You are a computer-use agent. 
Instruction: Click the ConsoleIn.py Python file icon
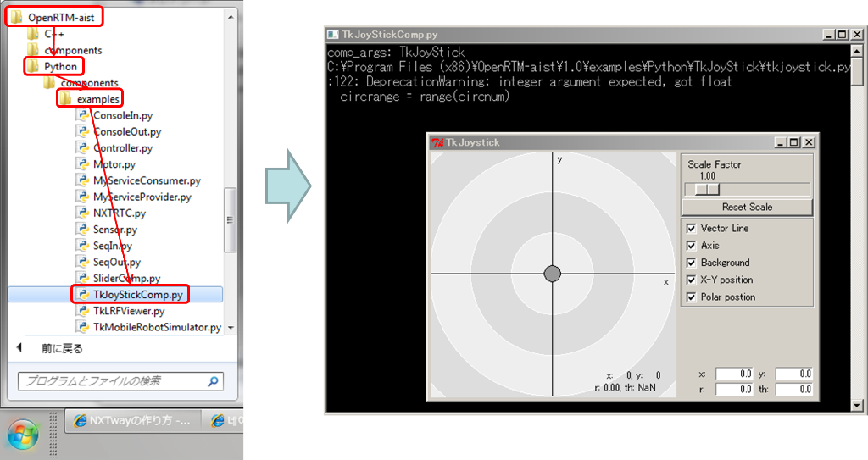click(x=82, y=116)
